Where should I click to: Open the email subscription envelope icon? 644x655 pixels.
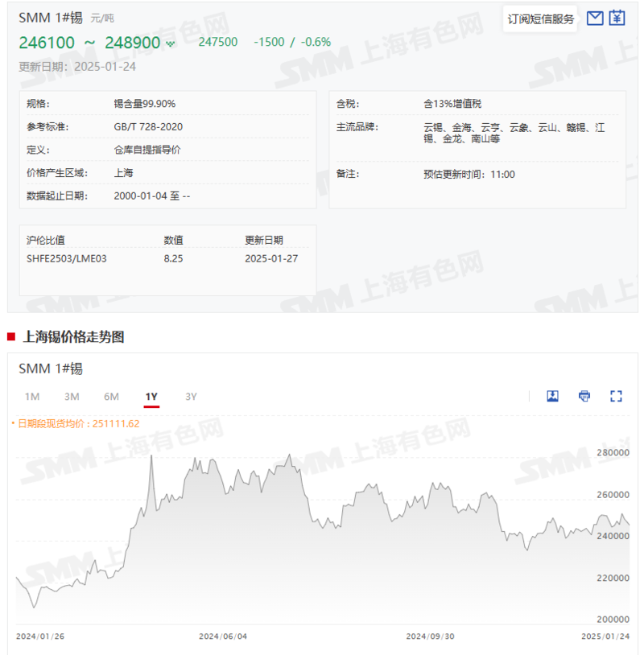coord(595,19)
